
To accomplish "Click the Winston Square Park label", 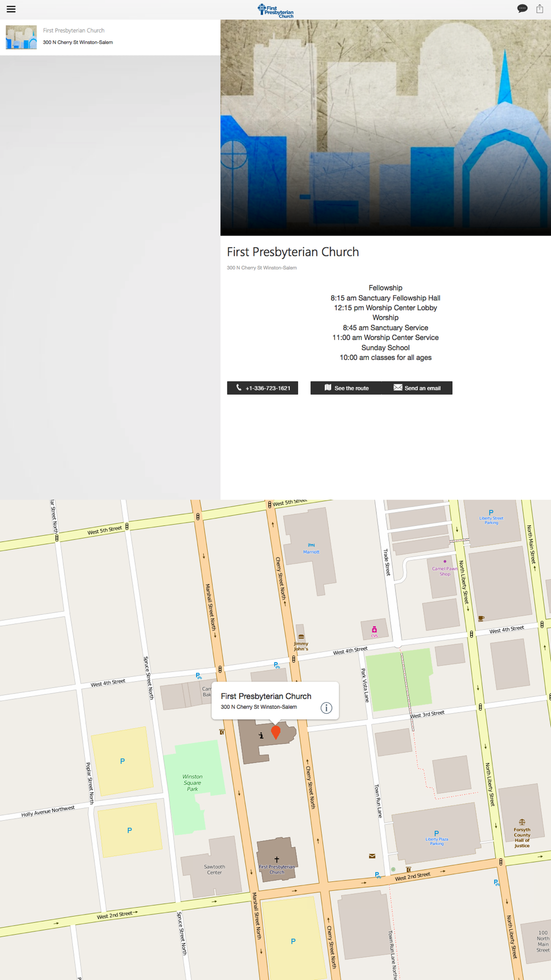I will point(192,783).
